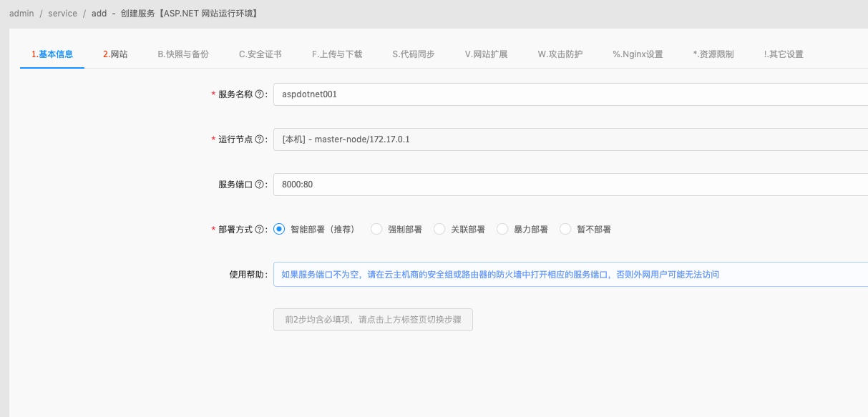Click the help icon next to 服务名称
Image resolution: width=868 pixels, height=417 pixels.
pos(258,92)
